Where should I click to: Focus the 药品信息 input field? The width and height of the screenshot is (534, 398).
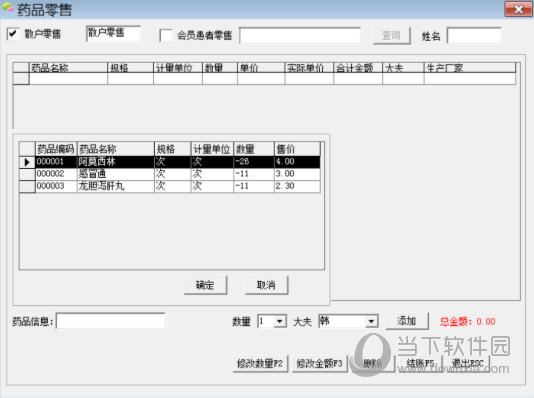(x=111, y=321)
